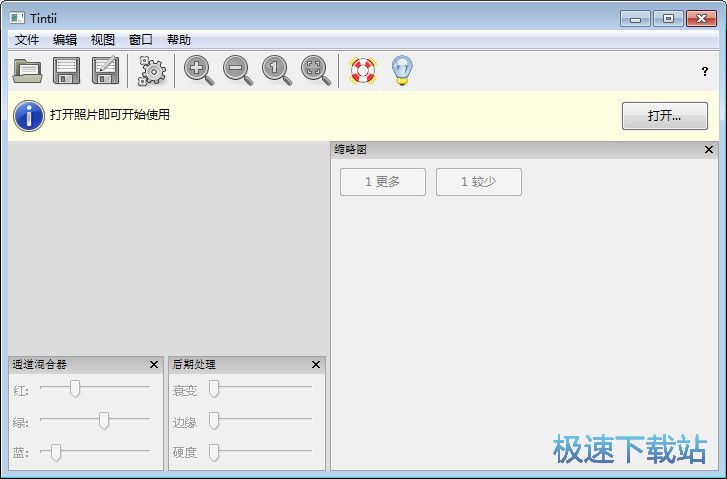727x479 pixels.
Task: Close the 缩略图 panel
Action: [709, 150]
